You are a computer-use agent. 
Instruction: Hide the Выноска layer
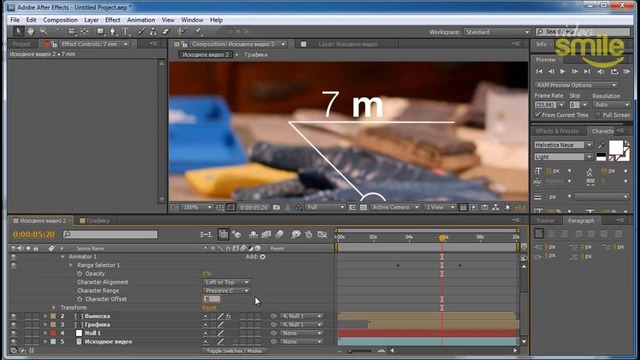tap(13, 316)
